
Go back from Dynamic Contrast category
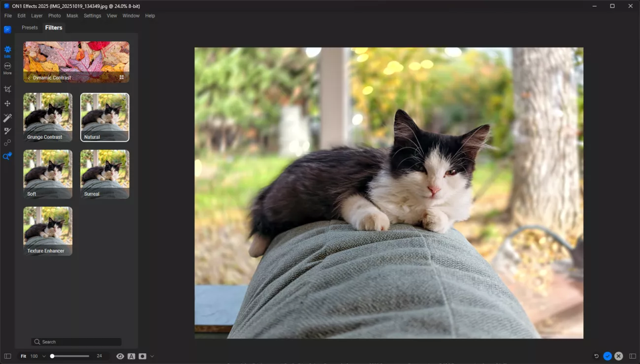coord(29,78)
